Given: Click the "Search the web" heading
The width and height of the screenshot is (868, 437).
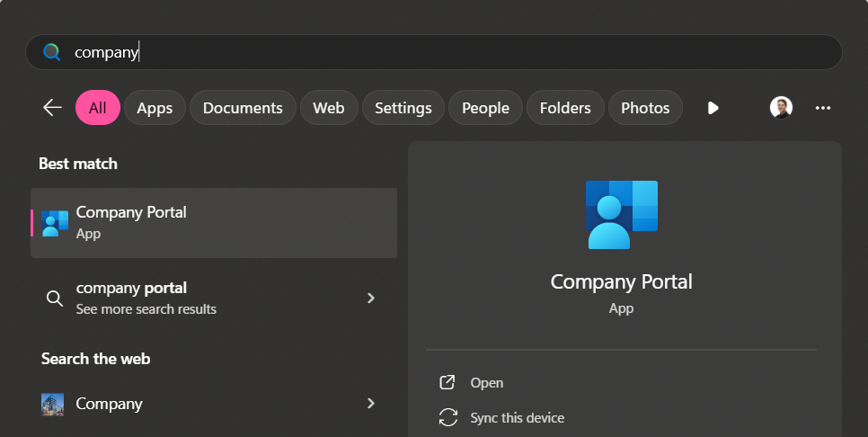Looking at the screenshot, I should click(96, 359).
